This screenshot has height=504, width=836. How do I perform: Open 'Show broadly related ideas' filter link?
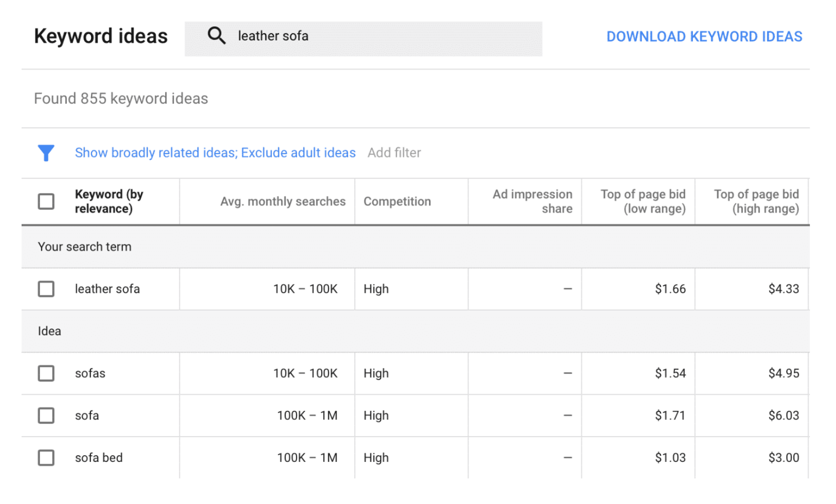[x=215, y=153]
